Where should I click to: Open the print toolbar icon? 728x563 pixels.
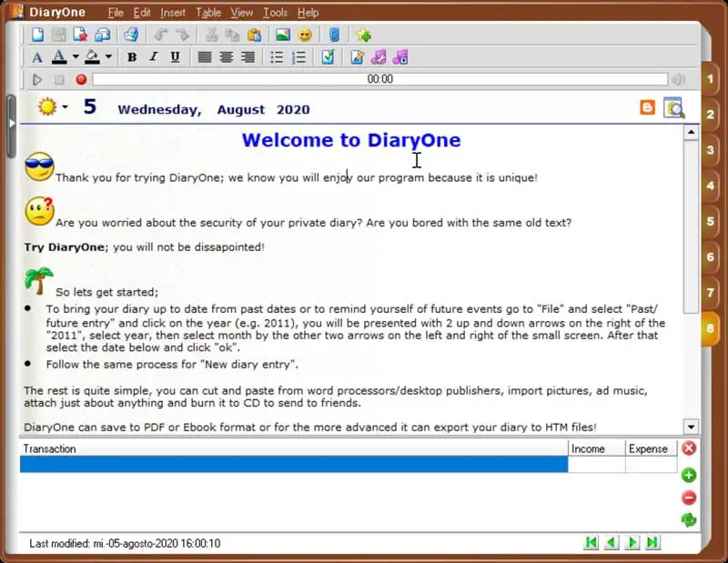(x=131, y=35)
